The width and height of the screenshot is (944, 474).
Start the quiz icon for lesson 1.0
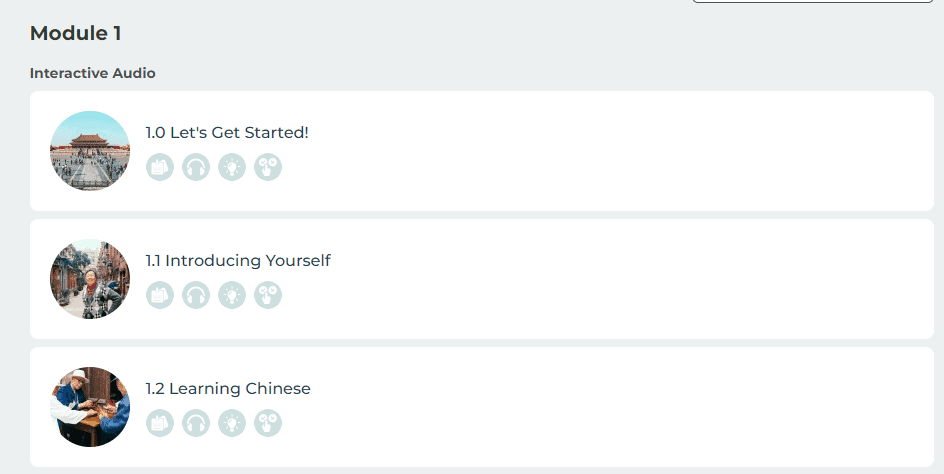(x=268, y=167)
